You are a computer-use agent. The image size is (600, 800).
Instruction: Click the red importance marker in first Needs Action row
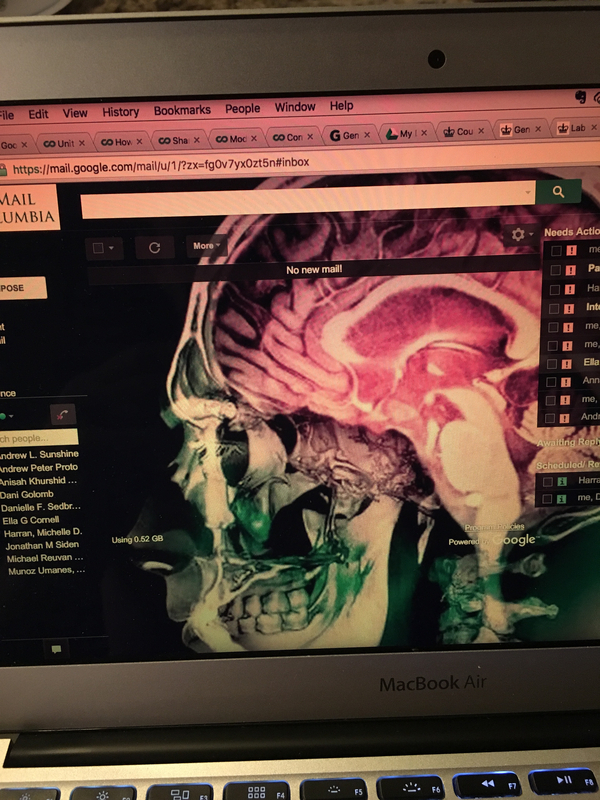coord(571,250)
